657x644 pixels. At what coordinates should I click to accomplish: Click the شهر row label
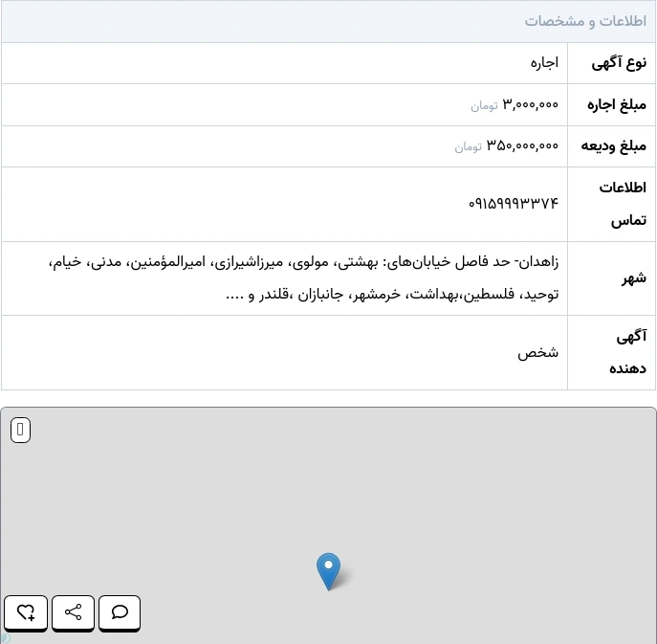click(x=634, y=278)
